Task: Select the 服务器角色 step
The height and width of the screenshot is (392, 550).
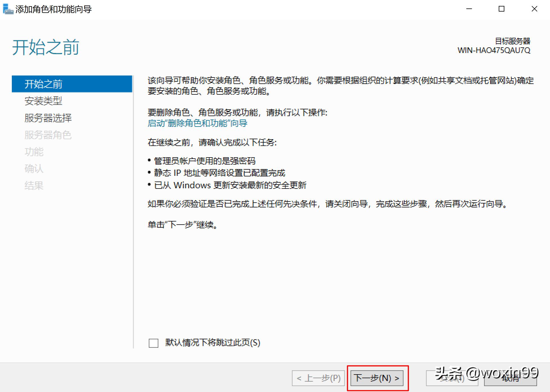Action: click(48, 135)
